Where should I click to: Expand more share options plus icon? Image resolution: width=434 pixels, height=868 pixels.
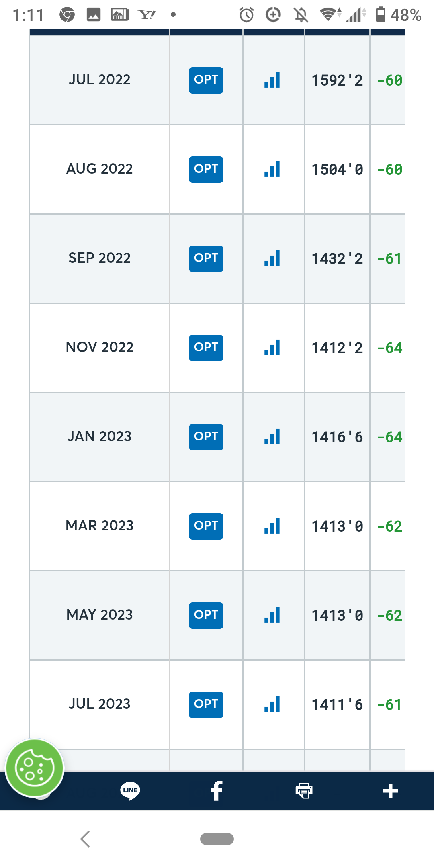(390, 791)
